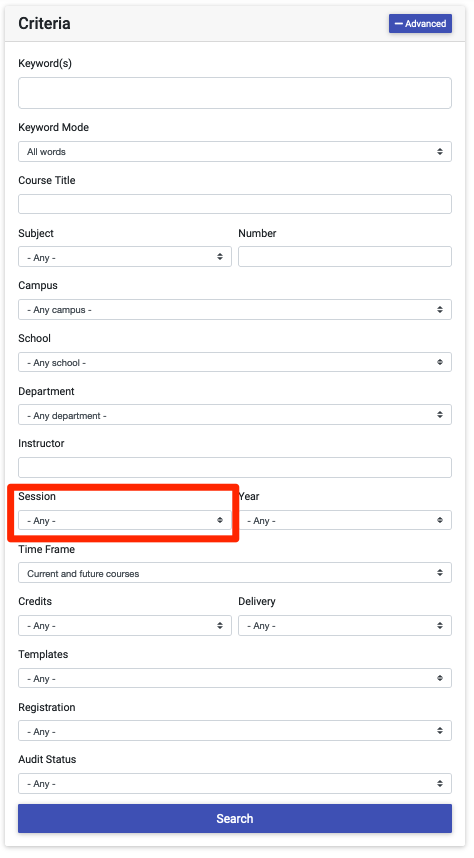
Task: Expand the Session dropdown
Action: (x=124, y=520)
